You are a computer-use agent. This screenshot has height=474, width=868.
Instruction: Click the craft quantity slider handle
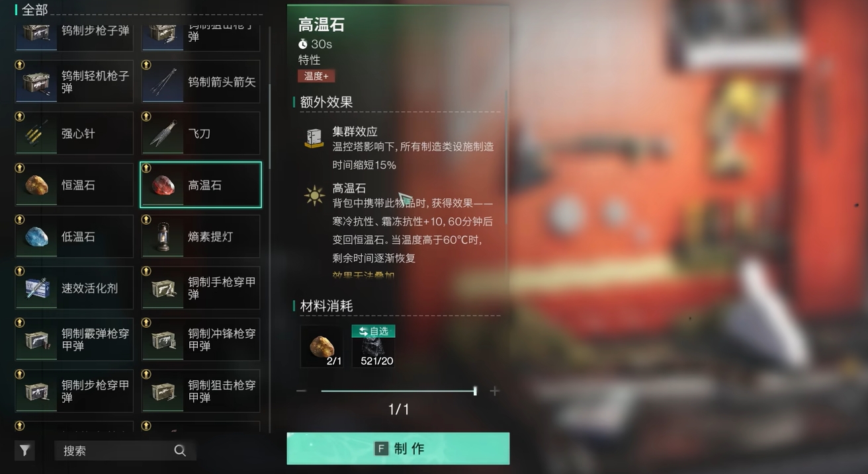coord(475,391)
